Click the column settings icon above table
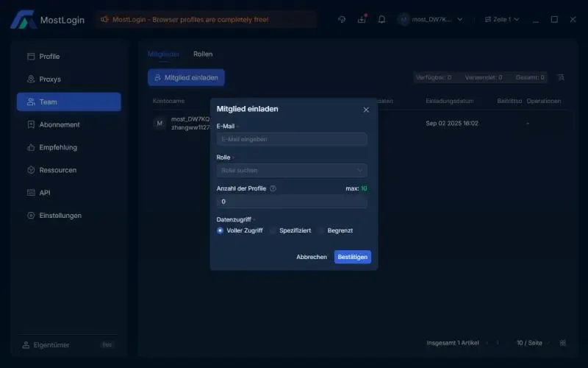This screenshot has width=588, height=368. tap(561, 77)
